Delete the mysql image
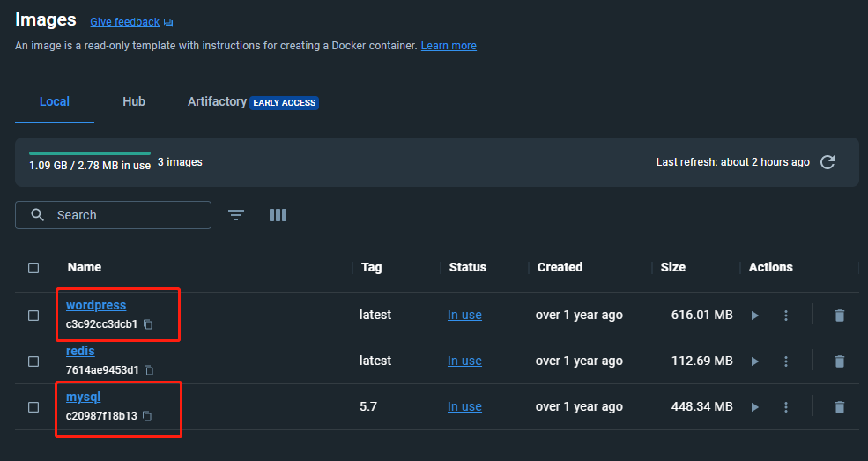 point(839,407)
